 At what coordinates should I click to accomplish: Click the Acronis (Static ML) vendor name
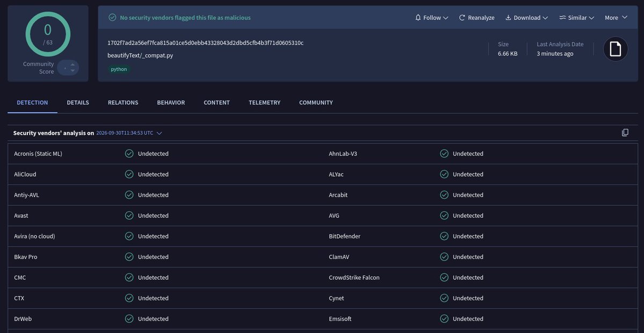tap(38, 154)
